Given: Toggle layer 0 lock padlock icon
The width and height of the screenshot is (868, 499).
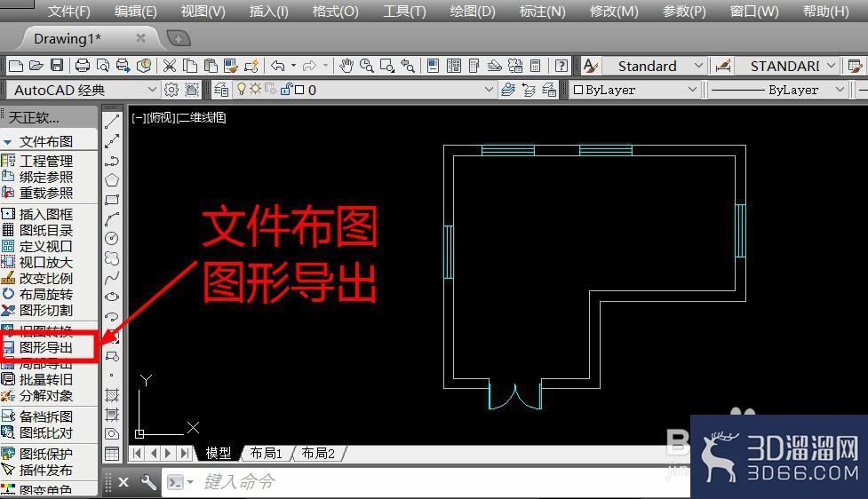Looking at the screenshot, I should (x=287, y=89).
